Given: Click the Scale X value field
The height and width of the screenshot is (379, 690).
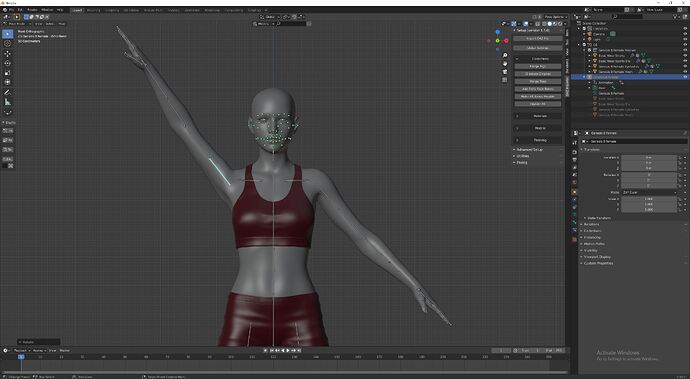Looking at the screenshot, I should 649,199.
